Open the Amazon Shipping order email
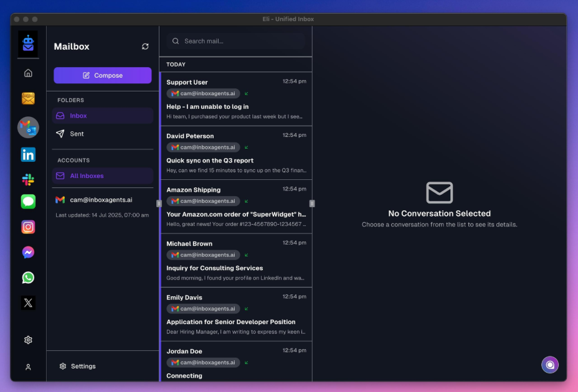This screenshot has height=392, width=578. tap(236, 207)
